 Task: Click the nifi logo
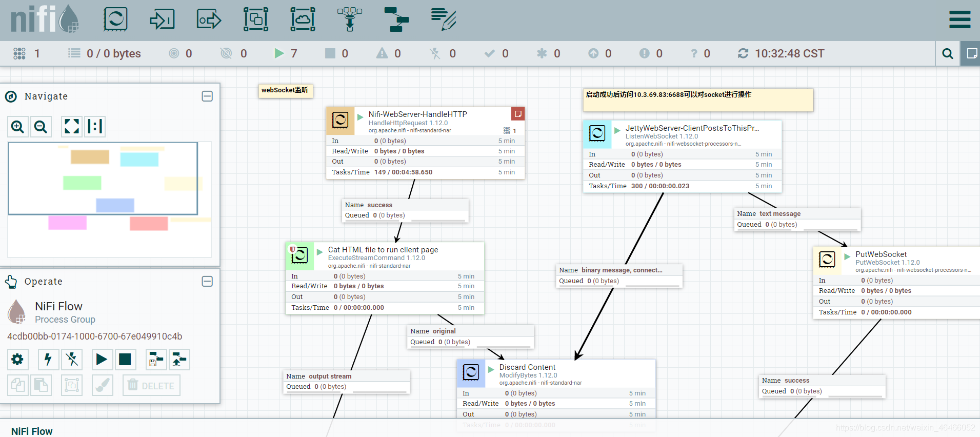point(45,19)
